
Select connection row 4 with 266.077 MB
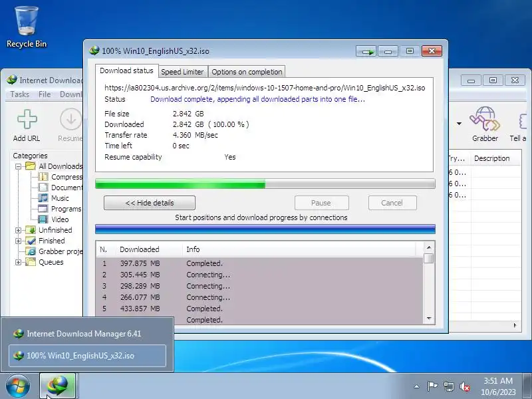click(x=259, y=297)
